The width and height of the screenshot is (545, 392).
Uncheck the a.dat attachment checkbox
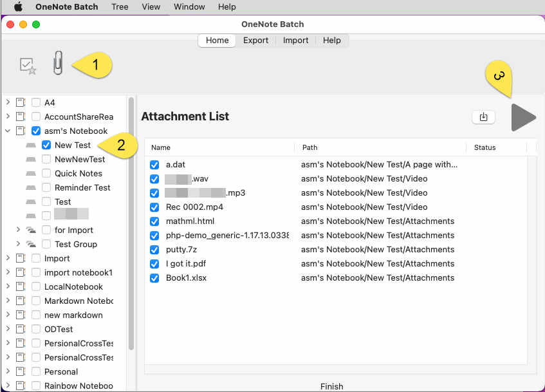pyautogui.click(x=154, y=165)
